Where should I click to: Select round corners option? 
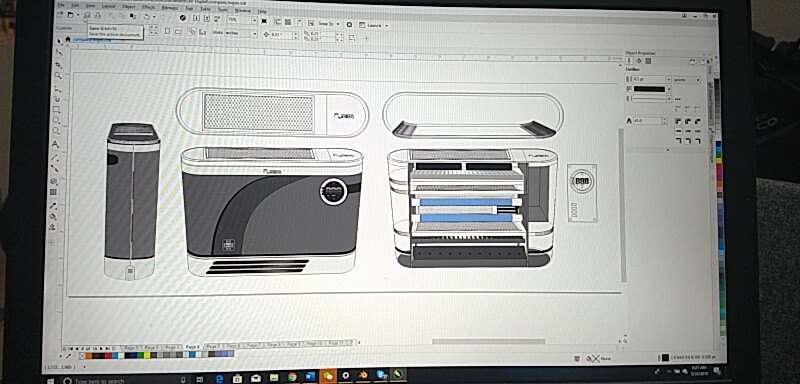(x=688, y=121)
